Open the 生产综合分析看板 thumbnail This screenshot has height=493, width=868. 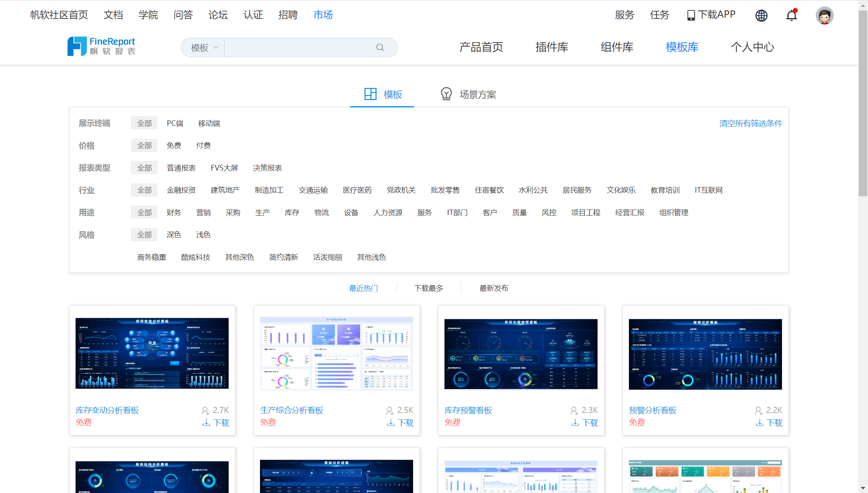336,354
